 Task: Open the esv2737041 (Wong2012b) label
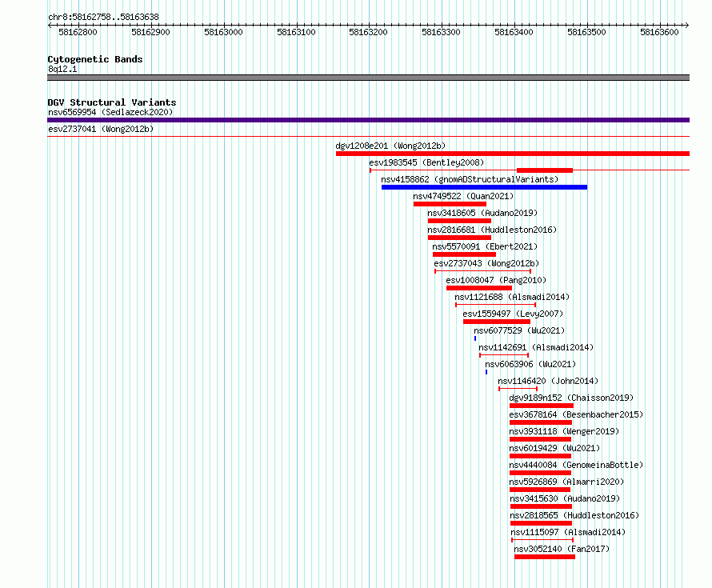pyautogui.click(x=101, y=129)
